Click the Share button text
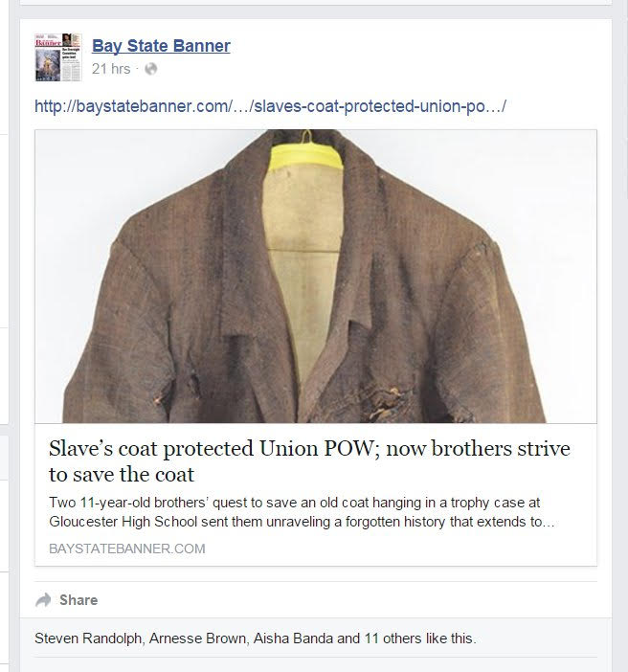Screen dimensions: 628x672 [x=78, y=600]
